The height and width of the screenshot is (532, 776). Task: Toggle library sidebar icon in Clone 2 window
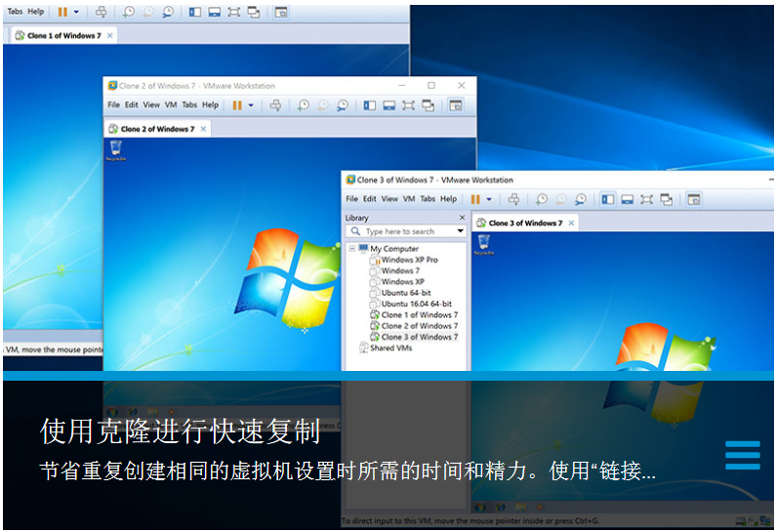pos(370,105)
